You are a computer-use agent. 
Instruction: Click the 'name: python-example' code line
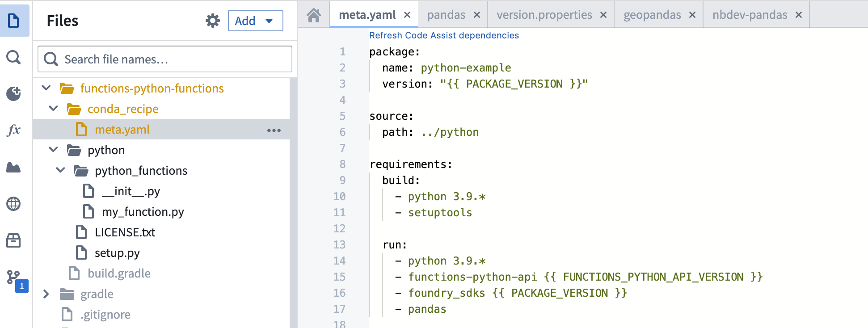pos(447,68)
